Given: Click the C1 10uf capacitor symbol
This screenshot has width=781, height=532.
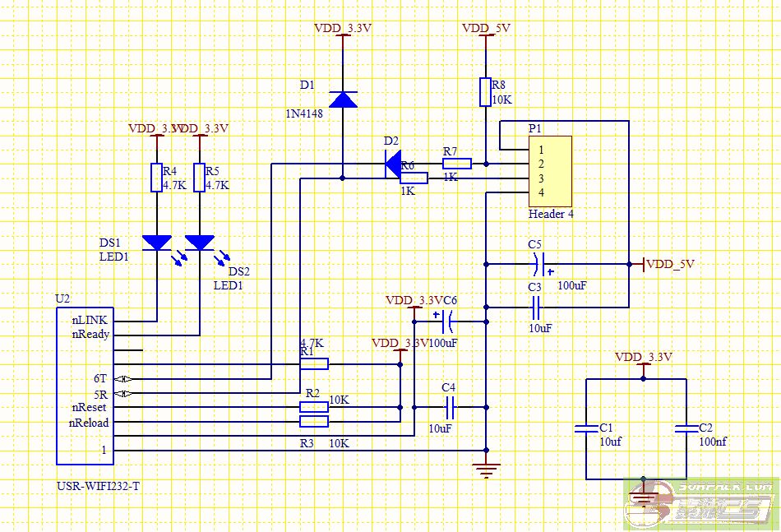Looking at the screenshot, I should point(585,428).
